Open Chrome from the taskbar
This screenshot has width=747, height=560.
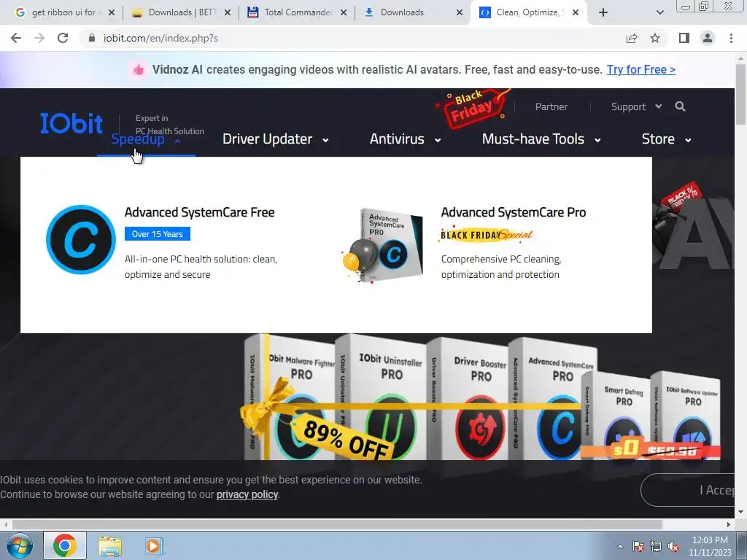coord(65,545)
